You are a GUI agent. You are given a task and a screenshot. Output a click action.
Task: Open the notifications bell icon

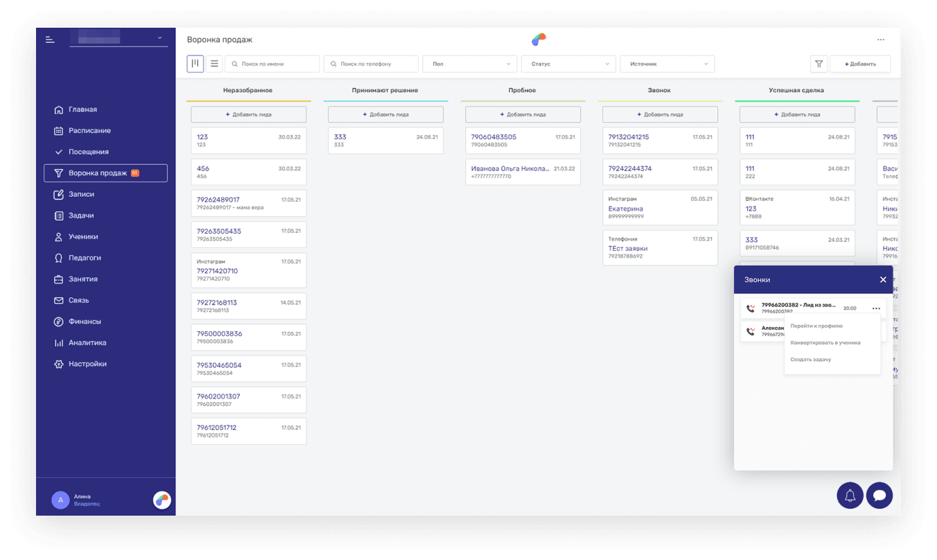tap(850, 496)
